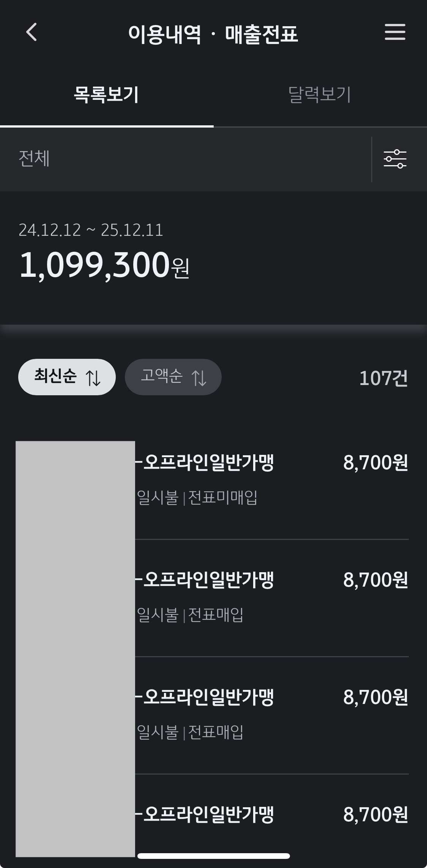This screenshot has width=427, height=868.
Task: Tap the back arrow icon
Action: click(x=32, y=32)
